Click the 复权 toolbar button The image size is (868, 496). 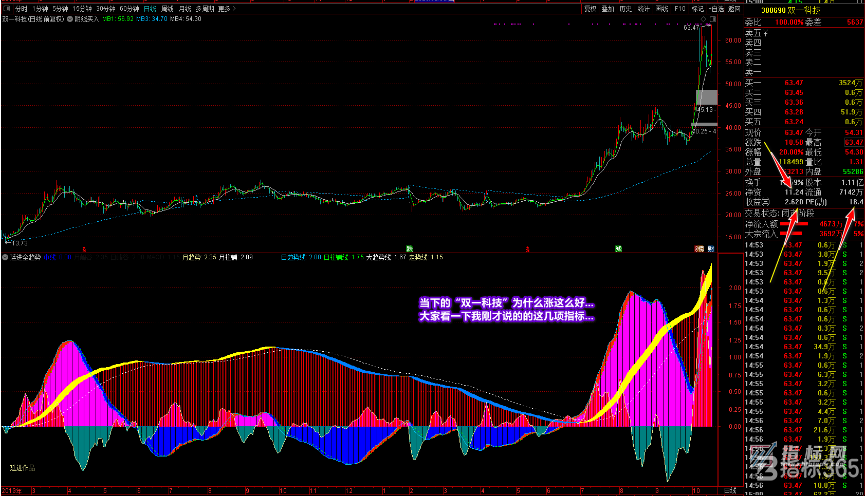591,9
